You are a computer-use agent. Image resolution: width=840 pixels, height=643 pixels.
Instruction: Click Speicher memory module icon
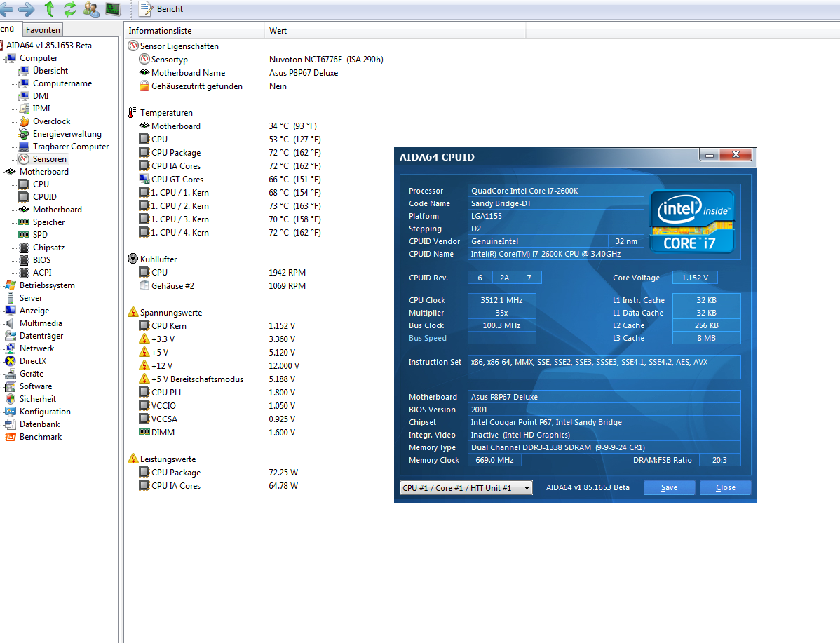[24, 222]
